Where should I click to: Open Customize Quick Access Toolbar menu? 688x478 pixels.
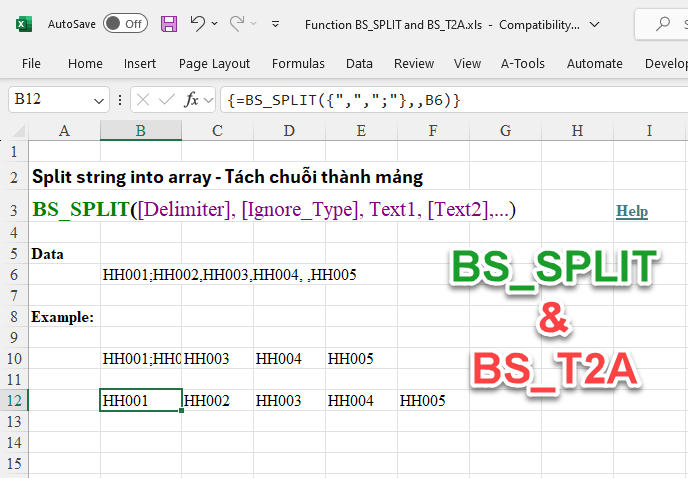pos(276,24)
